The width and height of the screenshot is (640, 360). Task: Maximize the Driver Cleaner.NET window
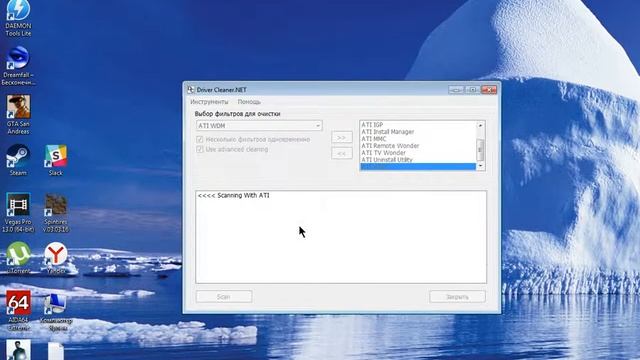pos(472,89)
